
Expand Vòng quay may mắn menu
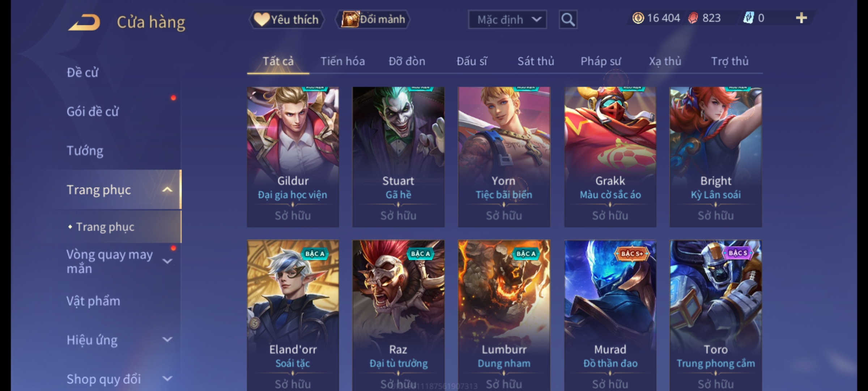[x=167, y=261]
